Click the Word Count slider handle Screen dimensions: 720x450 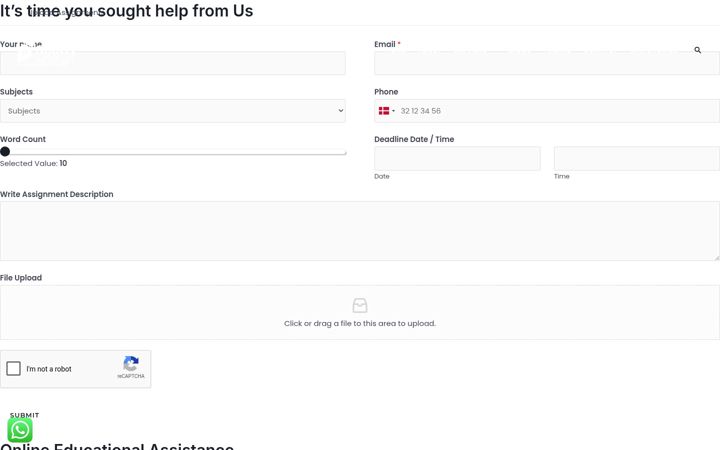pos(5,152)
